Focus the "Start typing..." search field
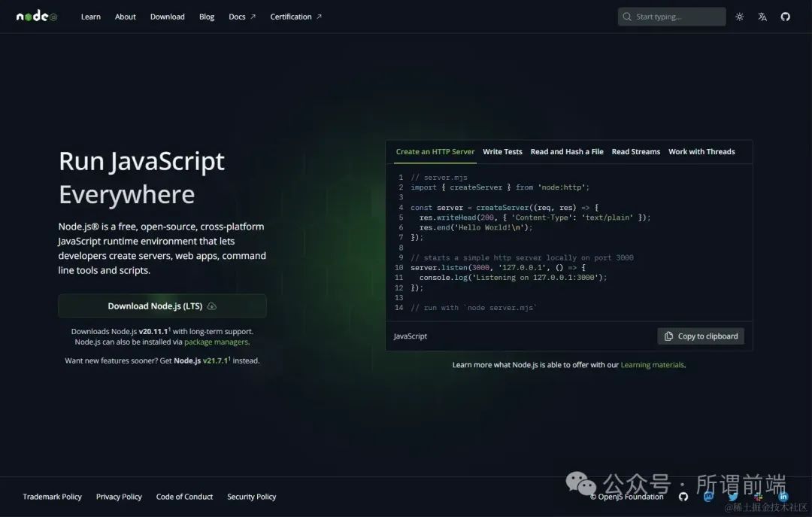 (x=671, y=17)
